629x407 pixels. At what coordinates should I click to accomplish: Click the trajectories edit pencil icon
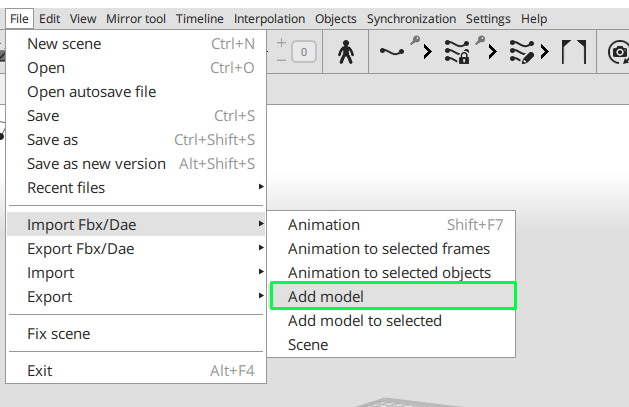522,52
